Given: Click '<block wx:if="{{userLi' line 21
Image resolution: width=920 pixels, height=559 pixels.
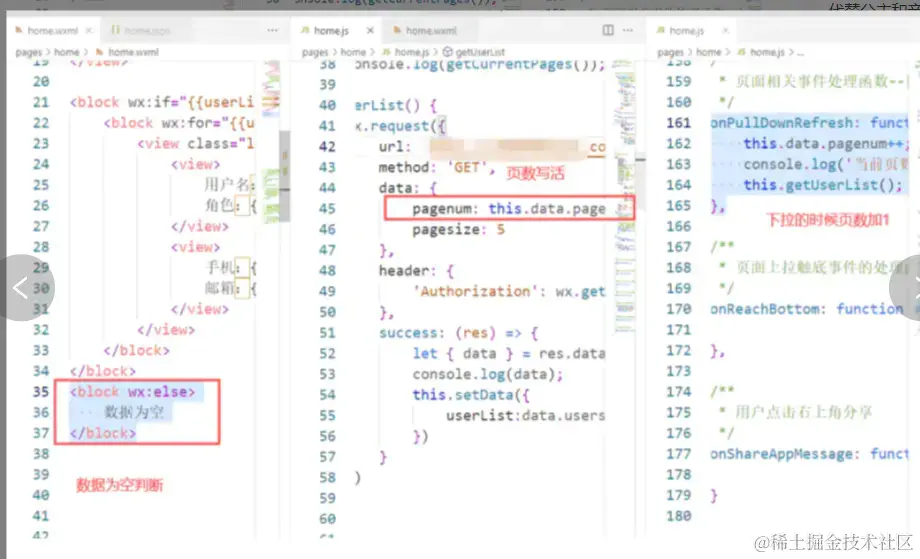Looking at the screenshot, I should click(x=161, y=102).
